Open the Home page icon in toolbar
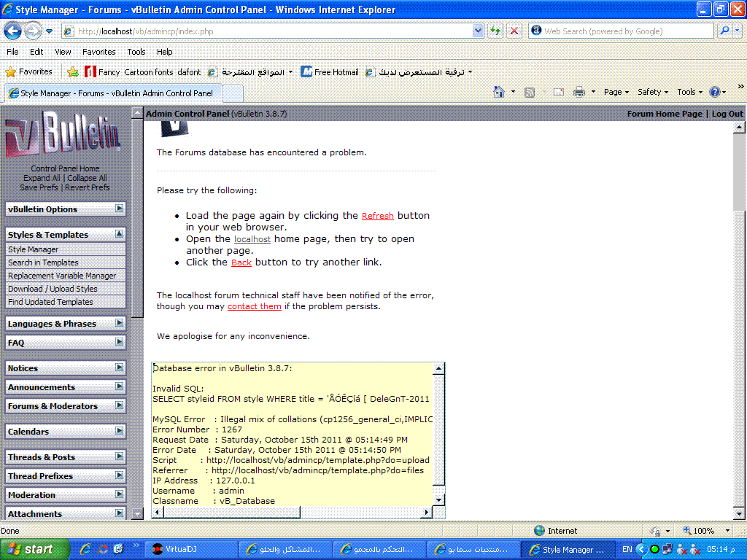This screenshot has width=747, height=560. pyautogui.click(x=499, y=92)
